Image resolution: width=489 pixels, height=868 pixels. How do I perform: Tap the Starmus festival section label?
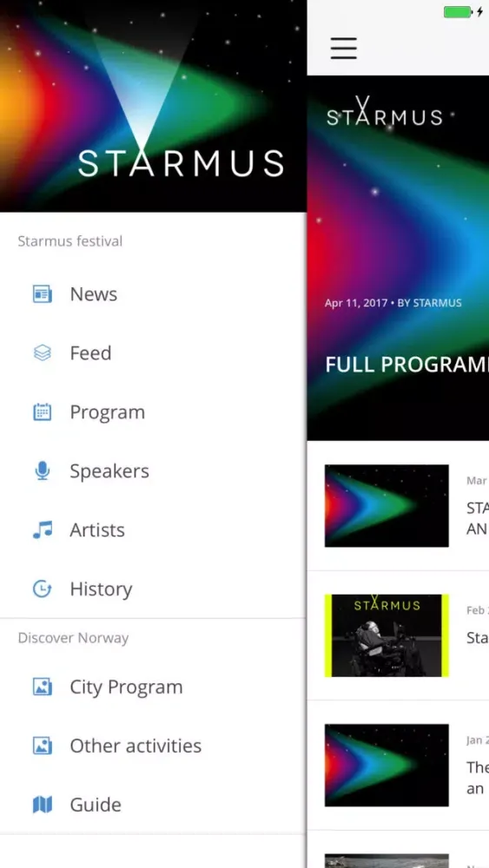70,240
